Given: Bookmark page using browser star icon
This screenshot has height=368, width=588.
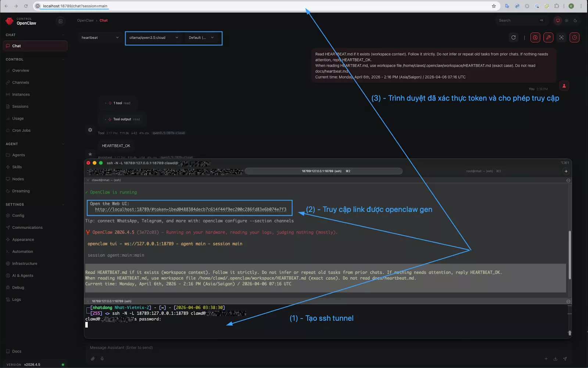Looking at the screenshot, I should point(494,6).
